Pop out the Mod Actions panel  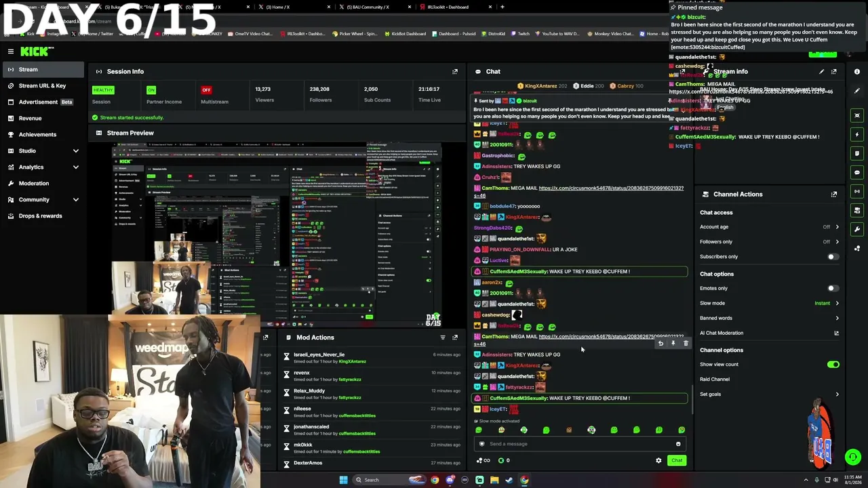pyautogui.click(x=455, y=338)
